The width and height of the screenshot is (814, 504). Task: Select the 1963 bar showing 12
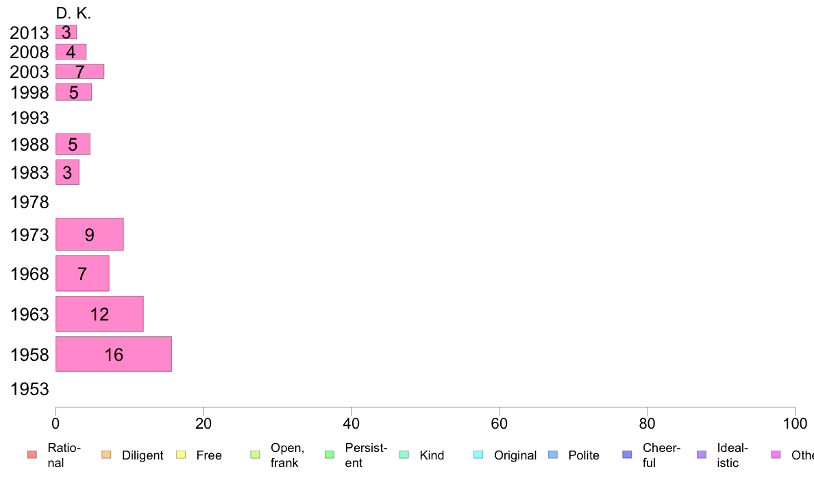pyautogui.click(x=99, y=314)
